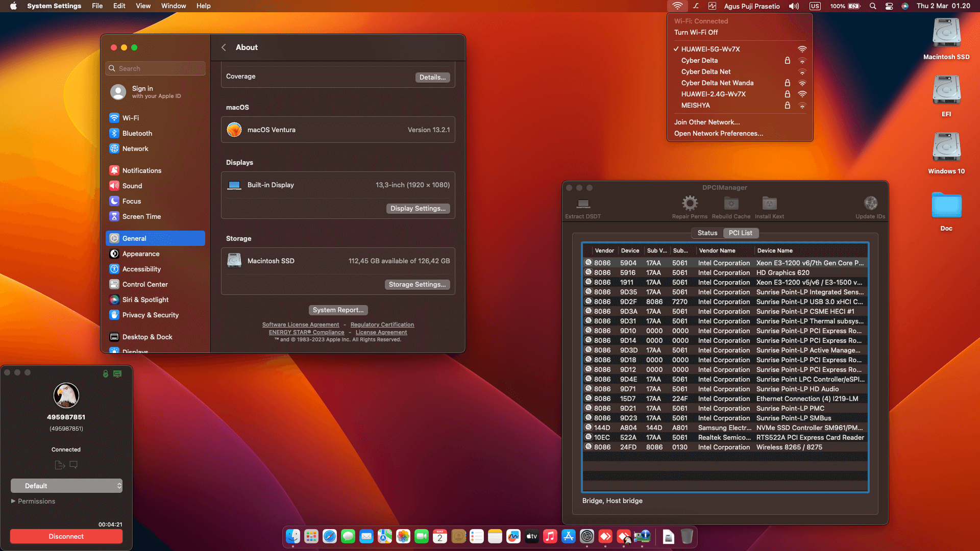Open the Install Kext tool

[x=769, y=204]
